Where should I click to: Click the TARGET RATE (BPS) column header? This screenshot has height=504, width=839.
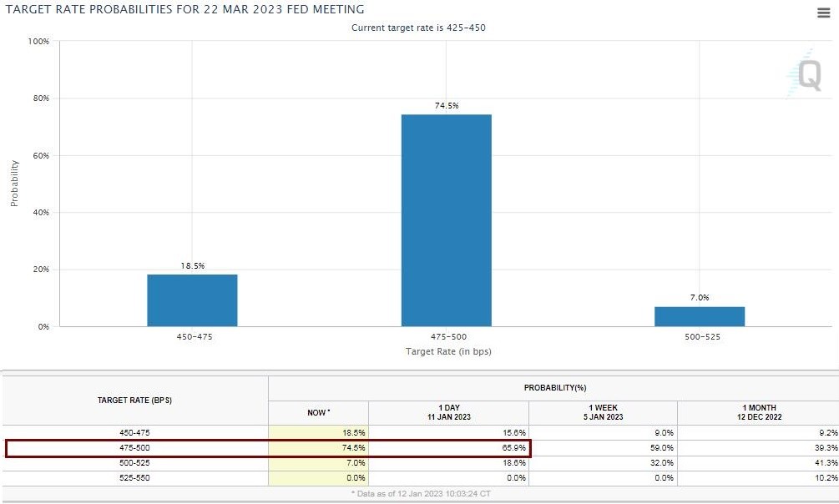pyautogui.click(x=134, y=401)
